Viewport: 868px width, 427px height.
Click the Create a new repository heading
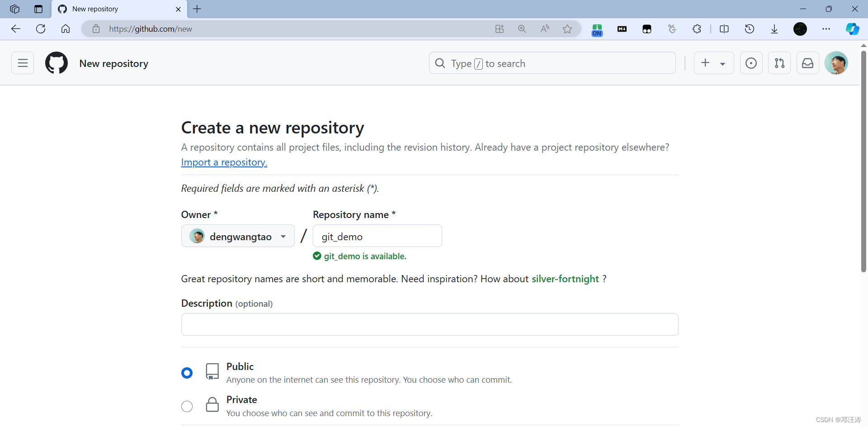tap(273, 128)
